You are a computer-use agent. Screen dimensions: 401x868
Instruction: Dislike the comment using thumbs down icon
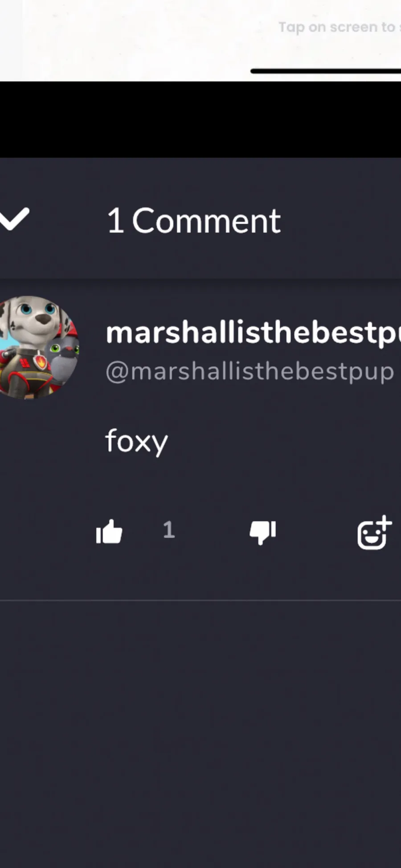(263, 532)
